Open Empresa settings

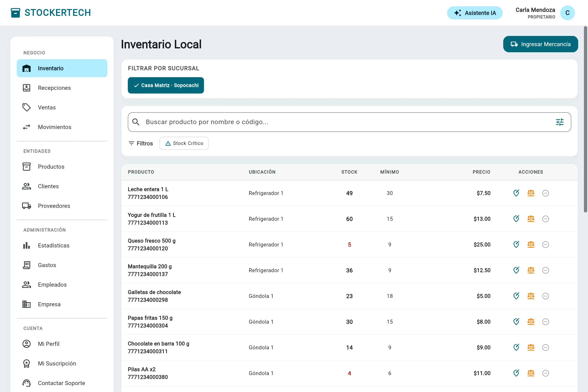[62, 304]
